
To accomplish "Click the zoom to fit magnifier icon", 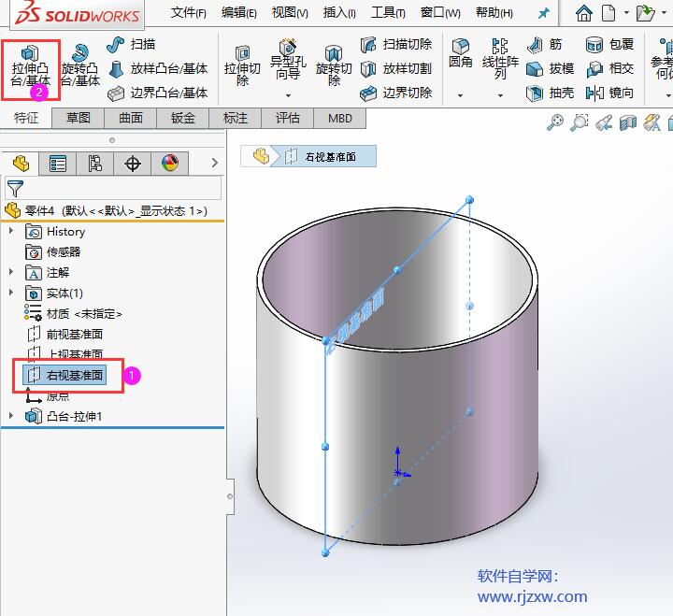I will (x=555, y=122).
